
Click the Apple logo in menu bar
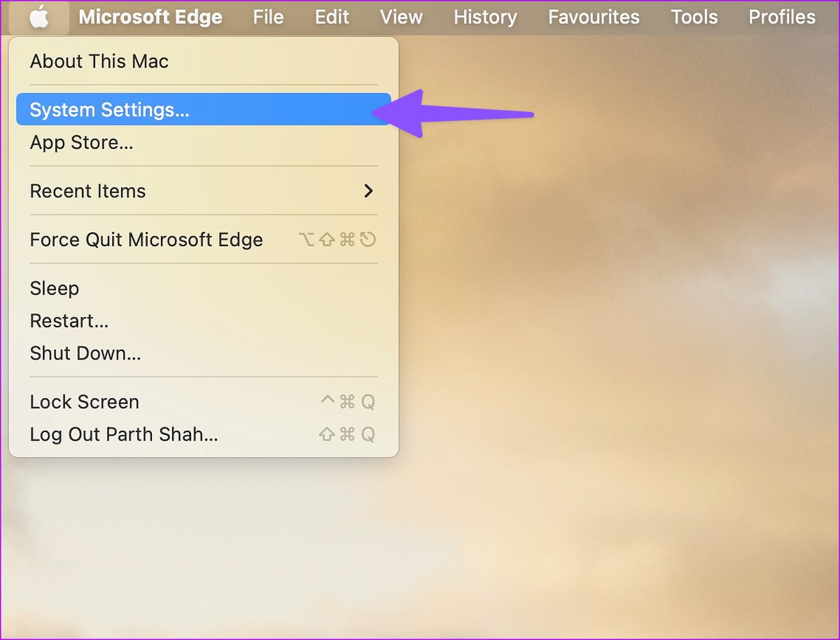pyautogui.click(x=39, y=17)
